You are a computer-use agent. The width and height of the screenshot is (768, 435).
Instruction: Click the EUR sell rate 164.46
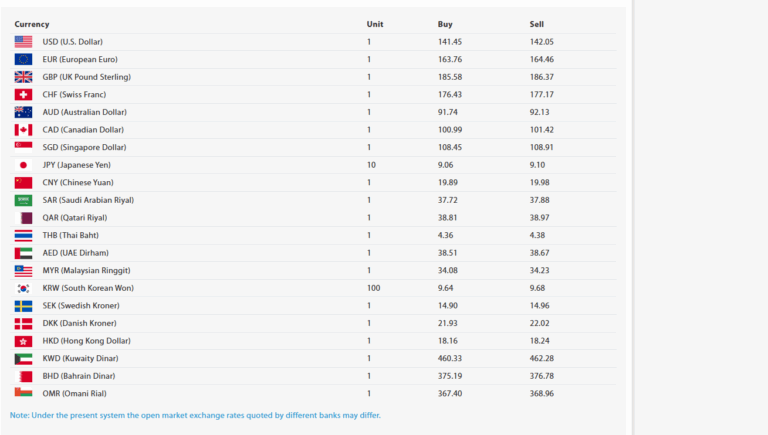coord(542,59)
